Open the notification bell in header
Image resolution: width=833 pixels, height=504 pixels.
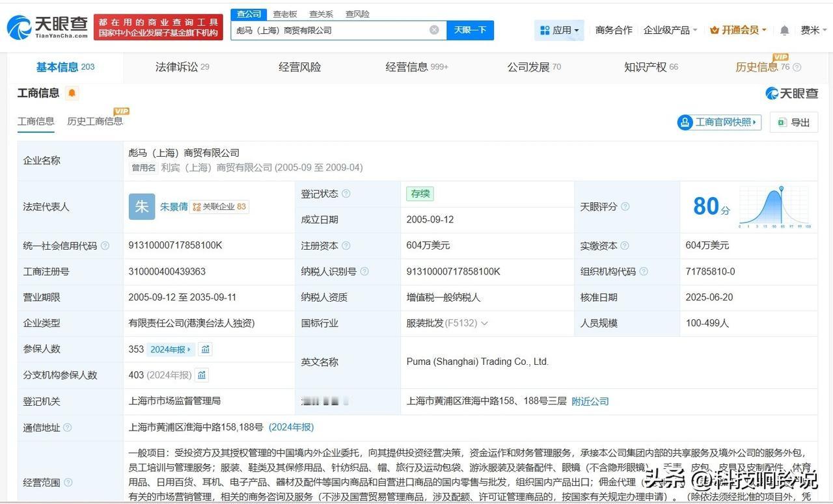click(785, 31)
